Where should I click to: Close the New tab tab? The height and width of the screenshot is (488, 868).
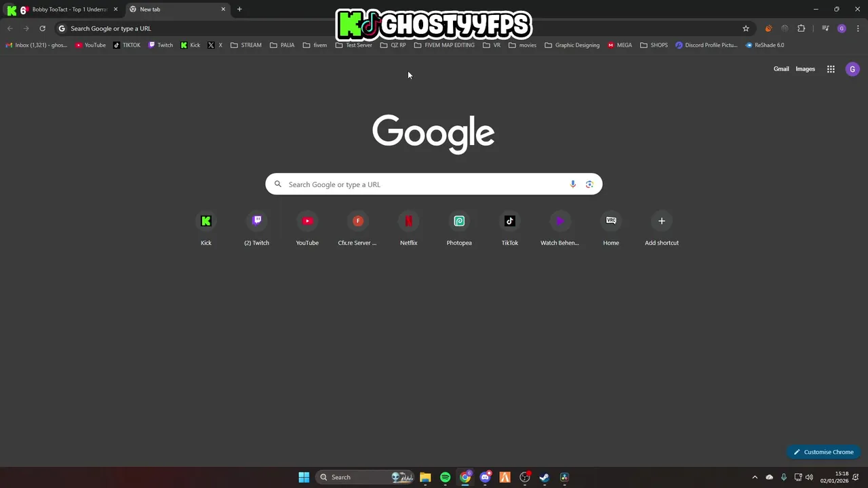pyautogui.click(x=223, y=9)
